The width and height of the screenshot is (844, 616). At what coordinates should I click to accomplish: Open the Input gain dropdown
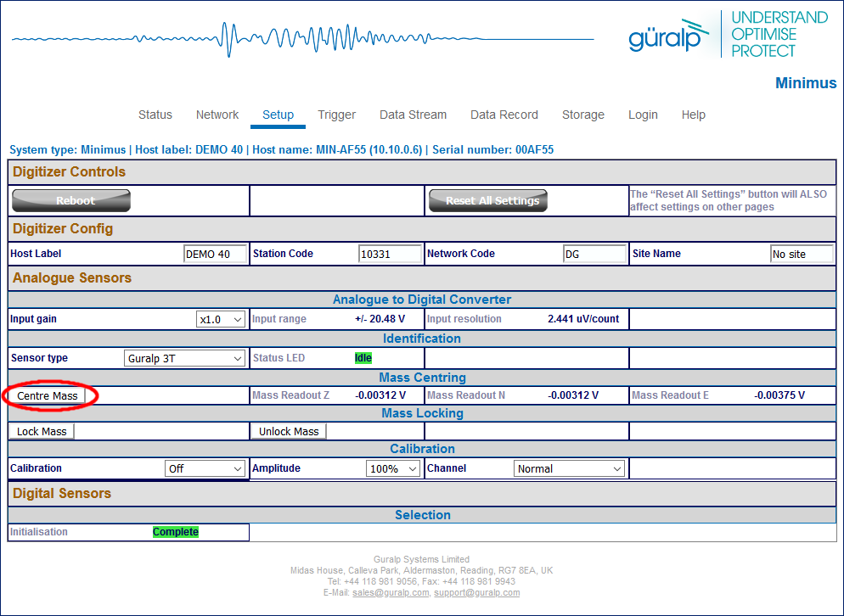pos(221,319)
